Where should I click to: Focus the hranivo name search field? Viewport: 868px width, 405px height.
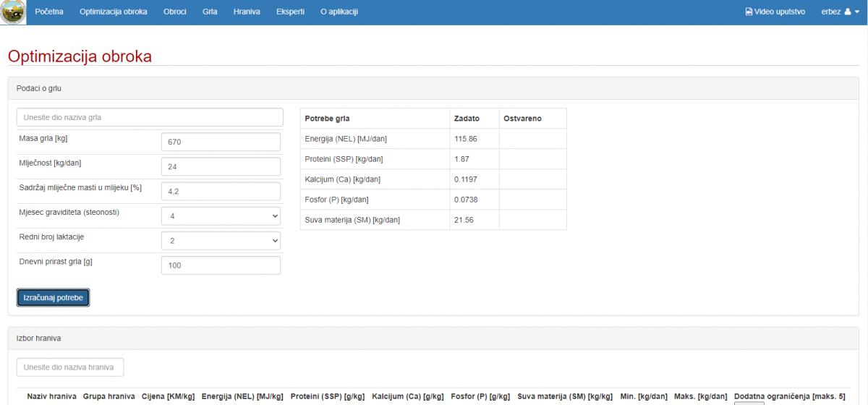click(x=70, y=367)
